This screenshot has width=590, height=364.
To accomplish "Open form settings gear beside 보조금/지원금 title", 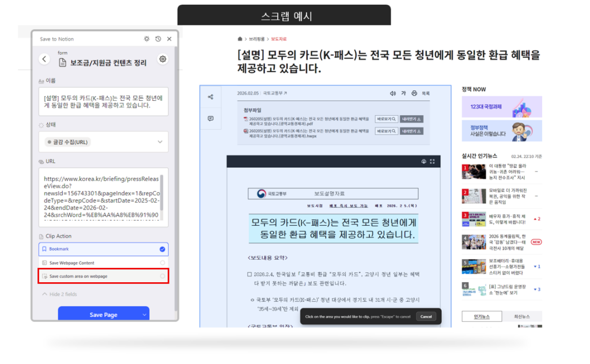I will pos(162,60).
